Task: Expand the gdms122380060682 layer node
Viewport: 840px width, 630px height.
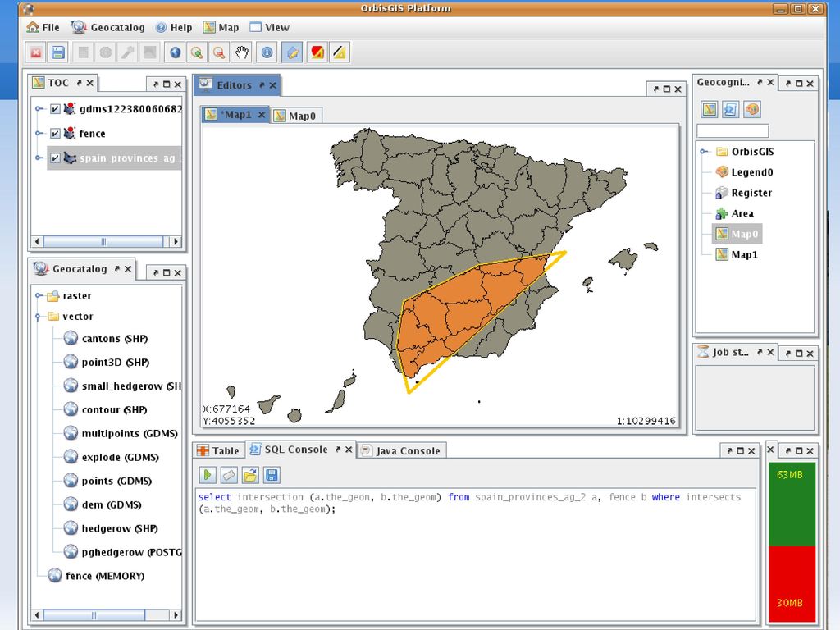Action: click(39, 109)
